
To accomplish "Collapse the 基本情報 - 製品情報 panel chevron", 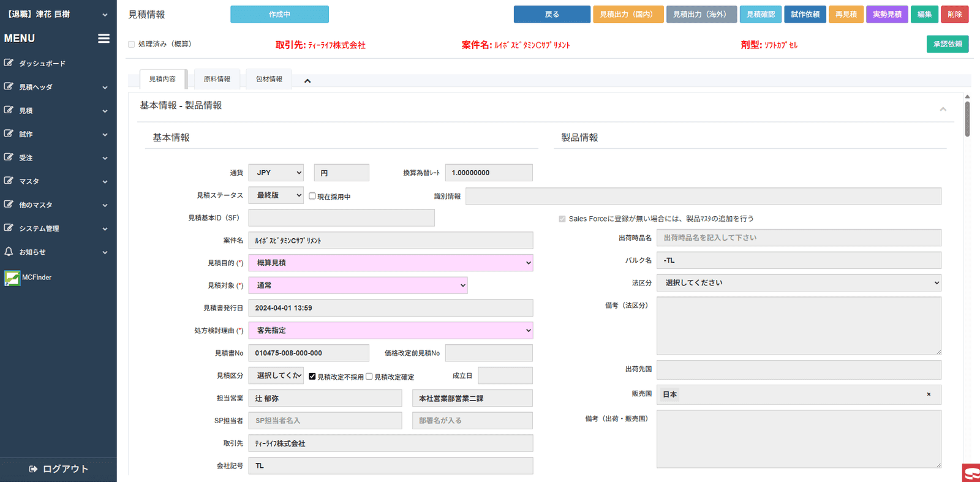I will click(x=943, y=109).
